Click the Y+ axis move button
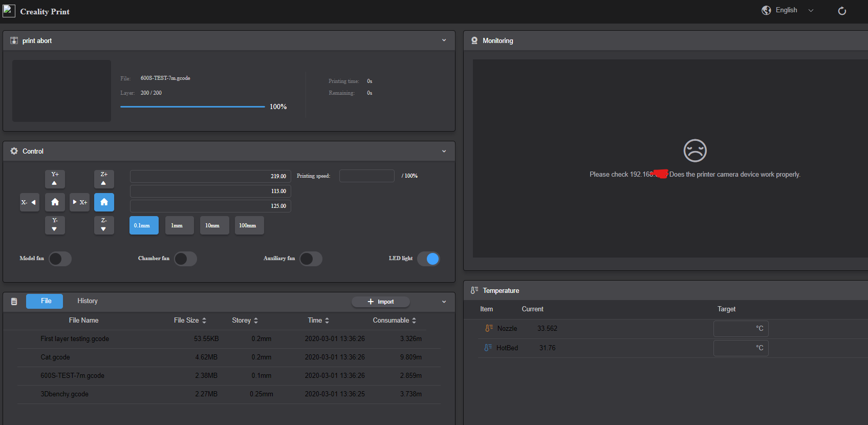Screen dimensions: 868x425 55,179
